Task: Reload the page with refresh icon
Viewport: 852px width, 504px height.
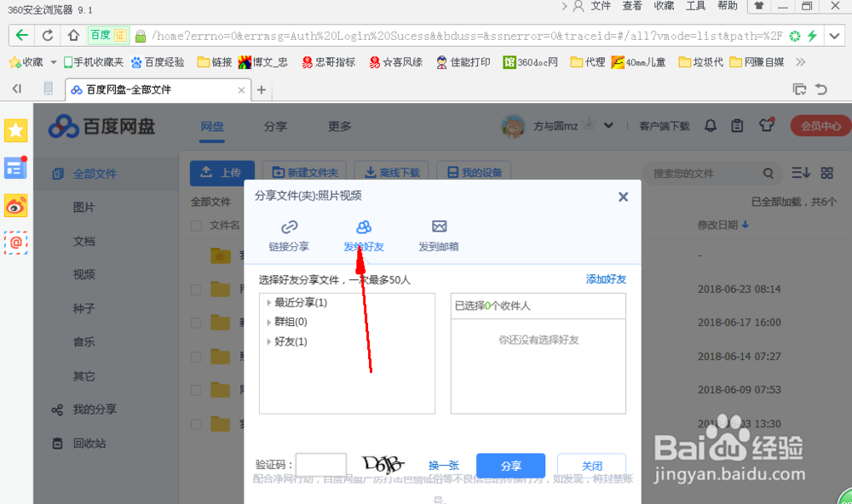Action: [x=48, y=36]
